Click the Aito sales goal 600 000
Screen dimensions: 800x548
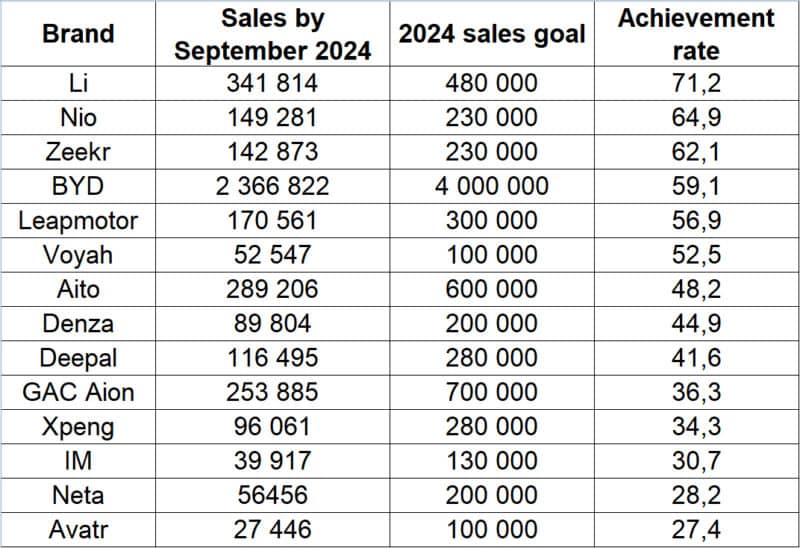(x=492, y=289)
